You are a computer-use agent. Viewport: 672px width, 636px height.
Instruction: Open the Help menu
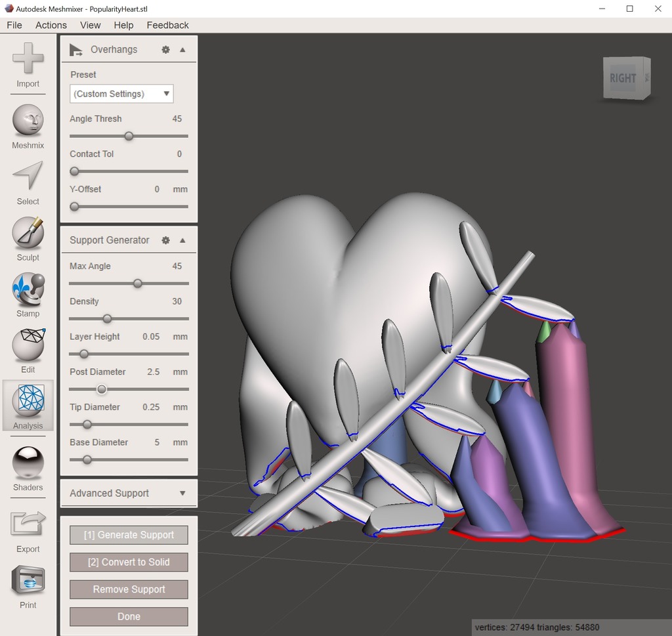(123, 26)
